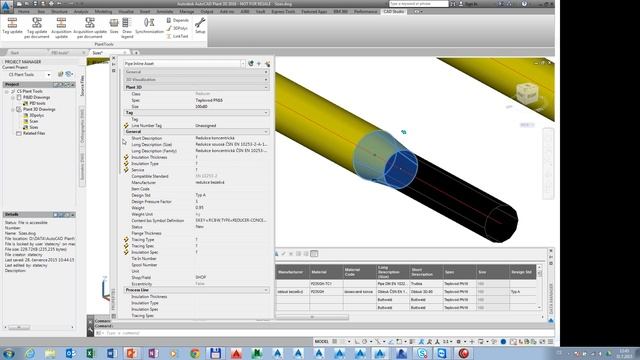The width and height of the screenshot is (640, 360).
Task: Open Excel from the Windows taskbar
Action: [x=91, y=353]
